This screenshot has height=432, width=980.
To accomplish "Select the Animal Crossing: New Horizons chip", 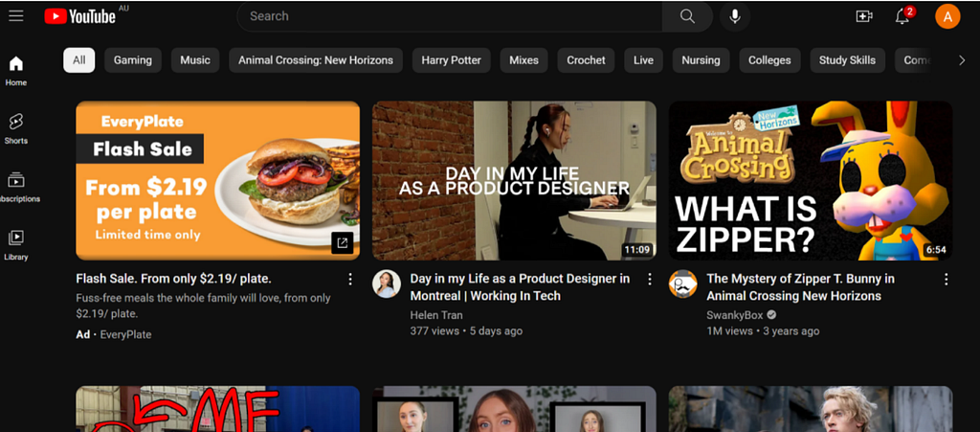I will tap(316, 60).
